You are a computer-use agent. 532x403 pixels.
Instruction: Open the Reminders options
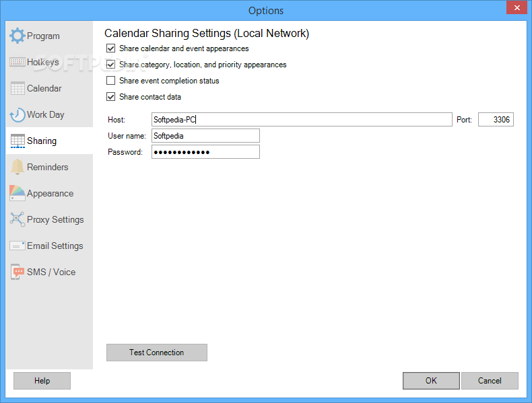tap(48, 167)
